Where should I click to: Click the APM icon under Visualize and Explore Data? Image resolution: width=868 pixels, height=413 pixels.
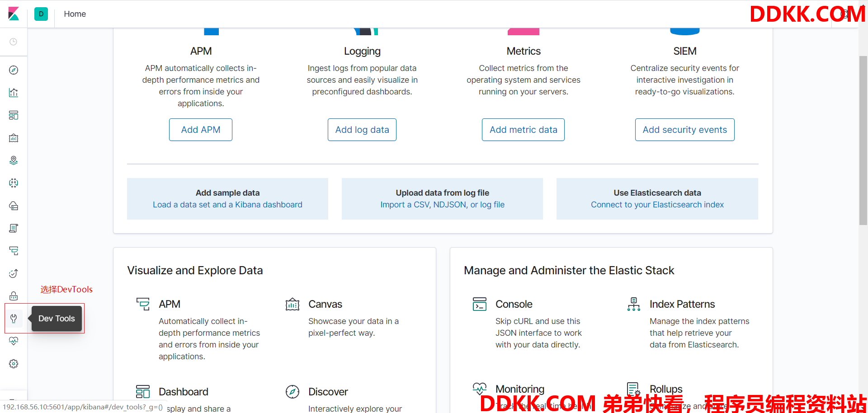[143, 304]
